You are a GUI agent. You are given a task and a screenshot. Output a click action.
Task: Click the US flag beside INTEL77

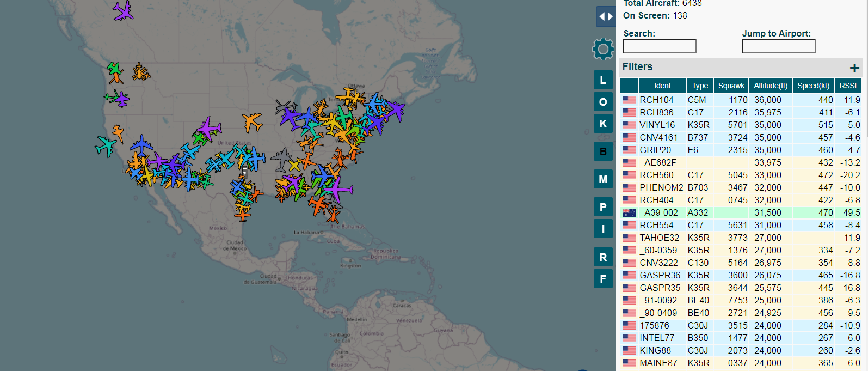coord(629,338)
